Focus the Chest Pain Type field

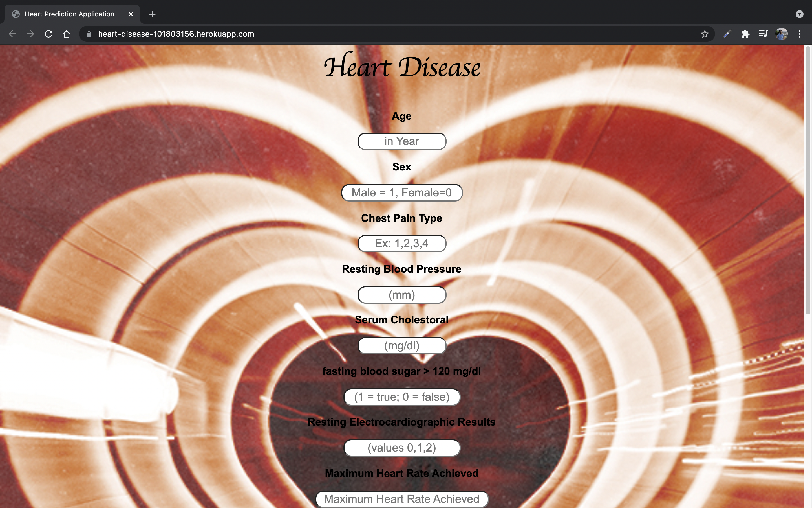coord(402,244)
